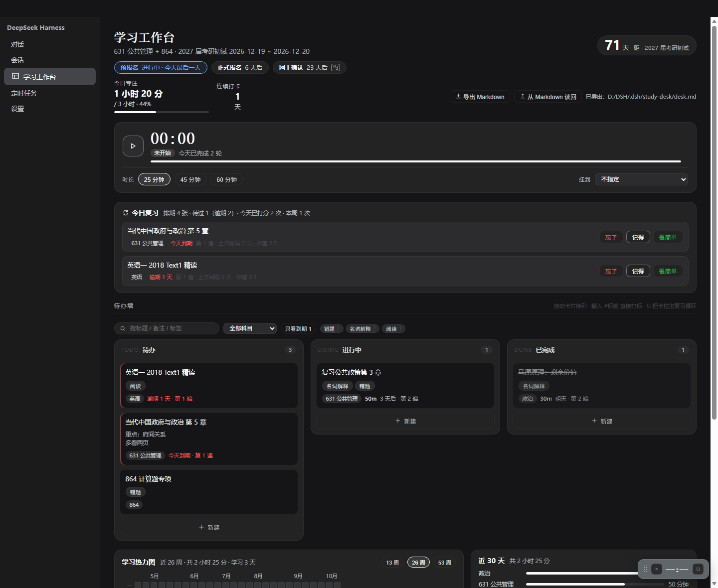
Task: Toggle the 阅读 tag filter chip
Action: 393,329
